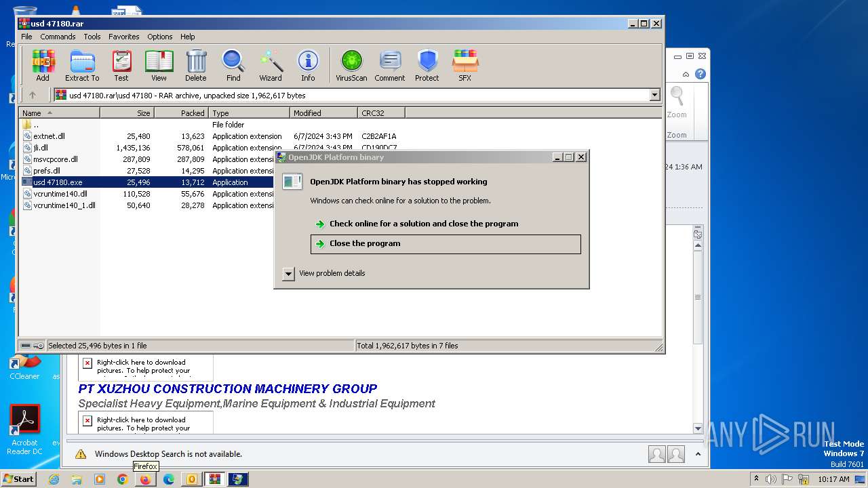Switch to the WinRAR taskbar button

(214, 479)
